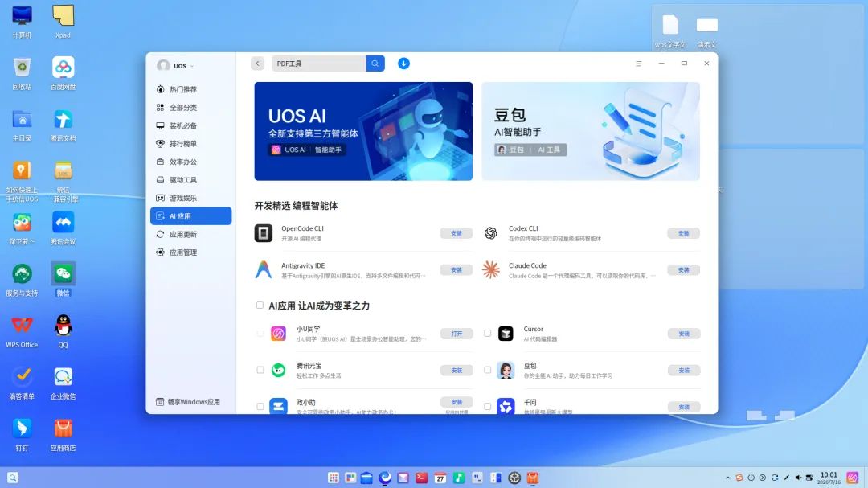Open the blue download manager icon
The width and height of the screenshot is (868, 488).
(x=404, y=64)
